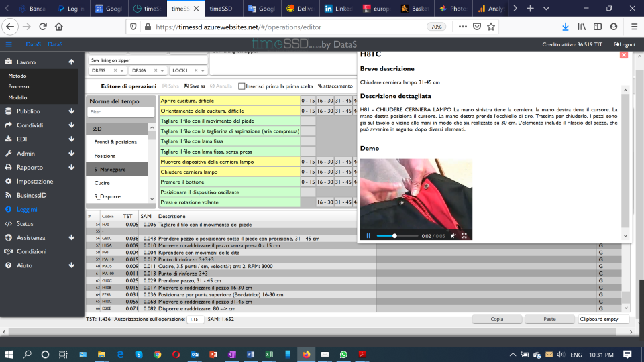Expand the Aiuto menu arrow
The height and width of the screenshot is (362, 644).
pos(72,265)
